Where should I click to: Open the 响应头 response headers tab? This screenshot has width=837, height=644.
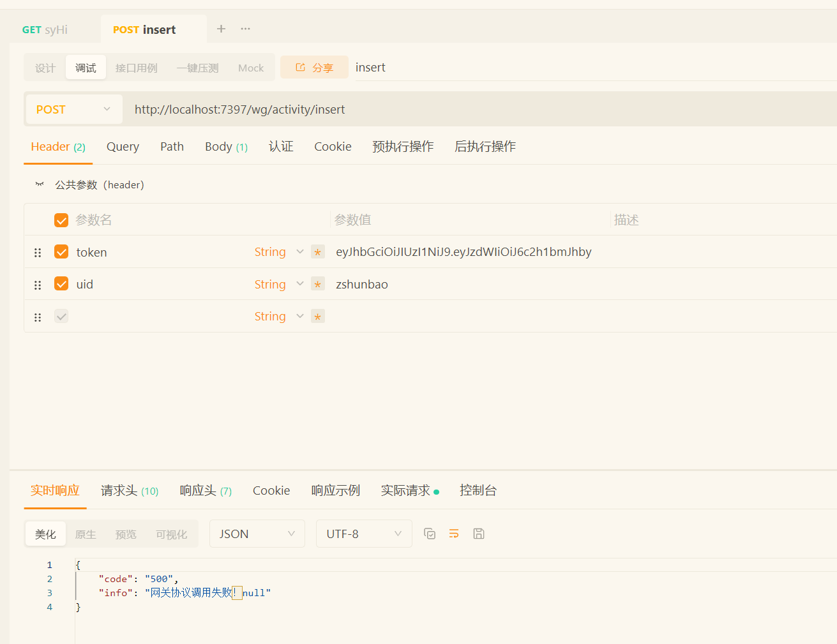click(205, 491)
